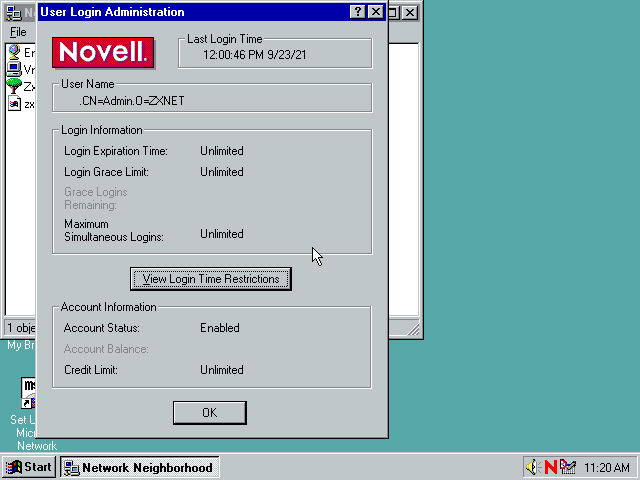Select the Entire Network globe icon
Screen dimensions: 640x480
click(14, 52)
